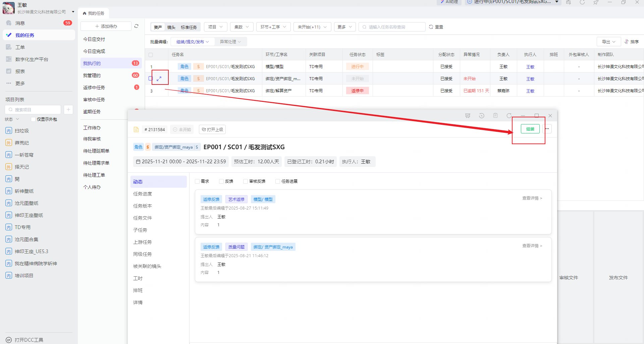
Task: Click the 打开上级 button
Action: 212,129
